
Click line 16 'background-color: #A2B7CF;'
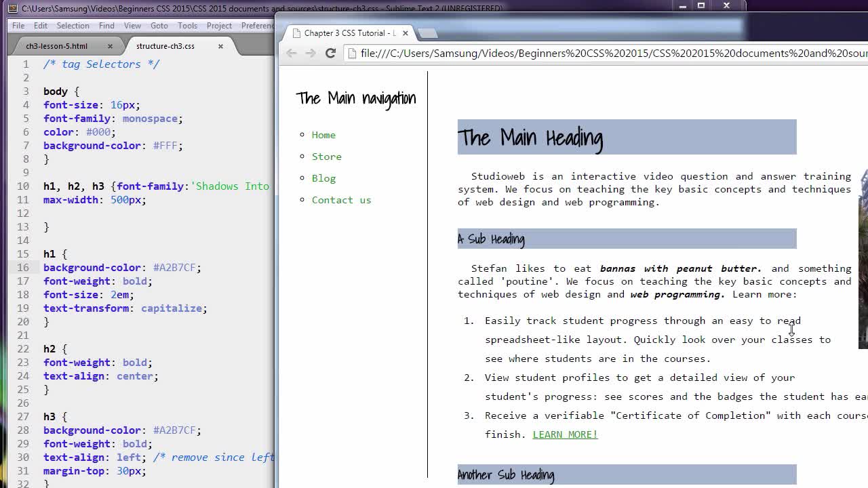(122, 268)
